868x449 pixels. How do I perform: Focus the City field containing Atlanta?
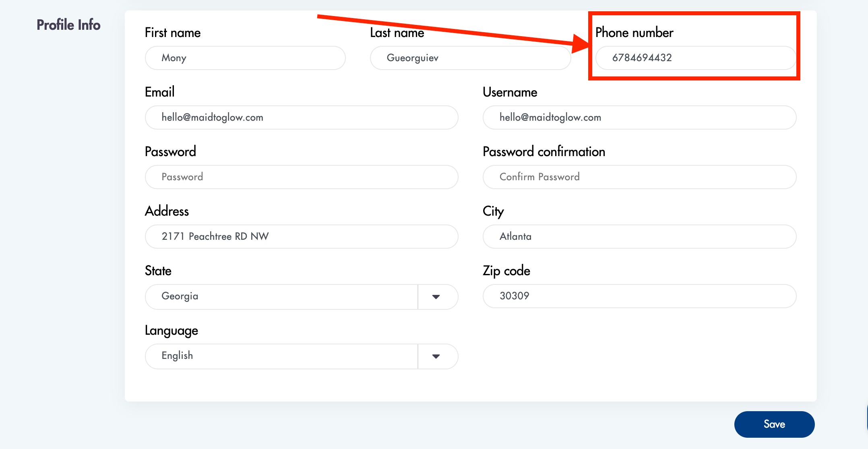click(639, 237)
